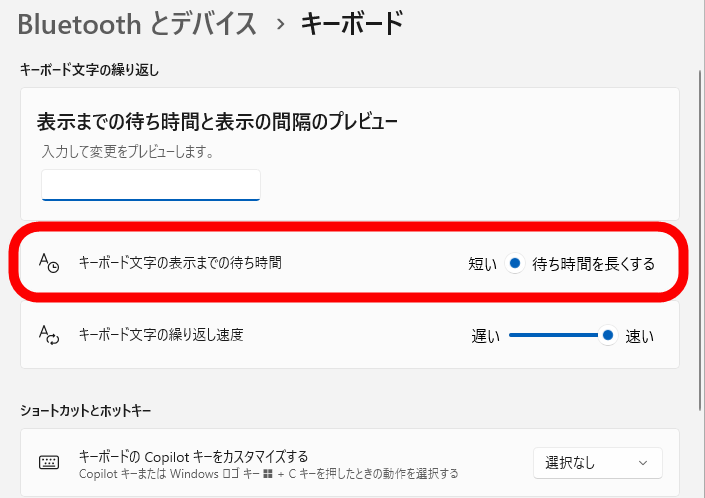Click the keyboard icon beside Copilot key setting
705x498 pixels.
[49, 462]
